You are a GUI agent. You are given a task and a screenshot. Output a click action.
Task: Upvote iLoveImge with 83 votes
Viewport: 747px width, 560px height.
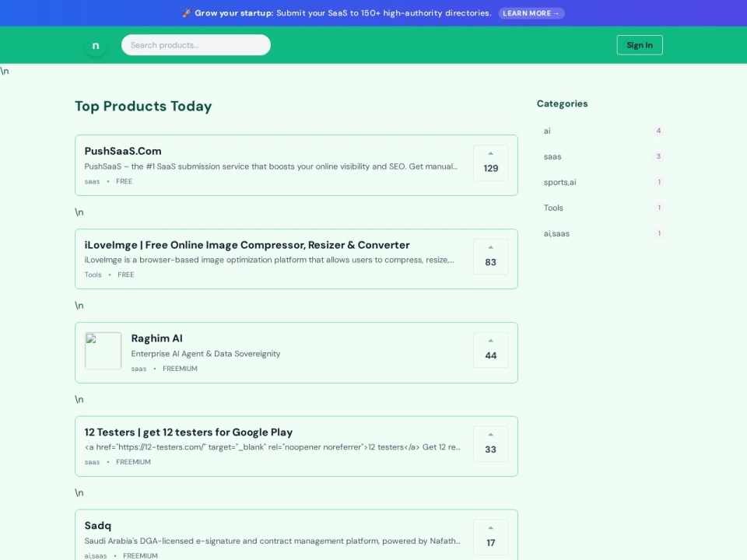point(490,257)
